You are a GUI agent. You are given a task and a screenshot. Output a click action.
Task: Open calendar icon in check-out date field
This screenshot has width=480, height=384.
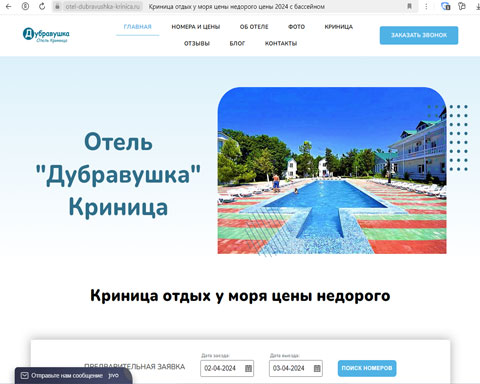[x=317, y=368]
